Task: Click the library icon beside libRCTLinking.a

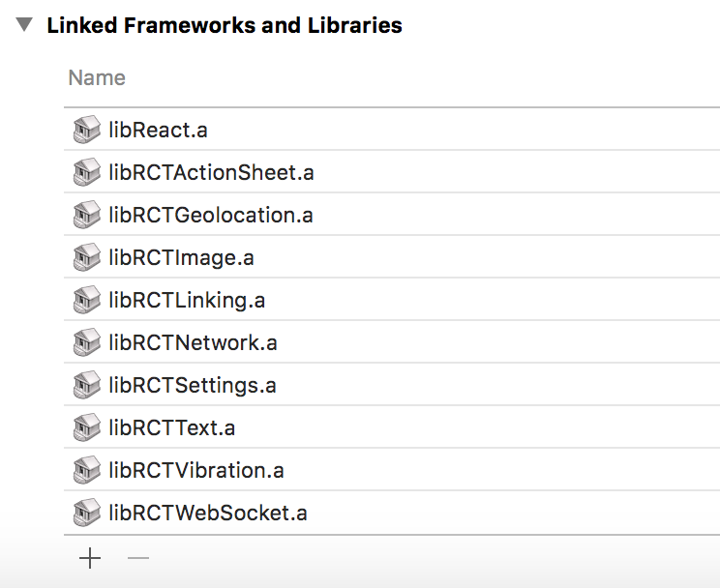Action: (87, 300)
